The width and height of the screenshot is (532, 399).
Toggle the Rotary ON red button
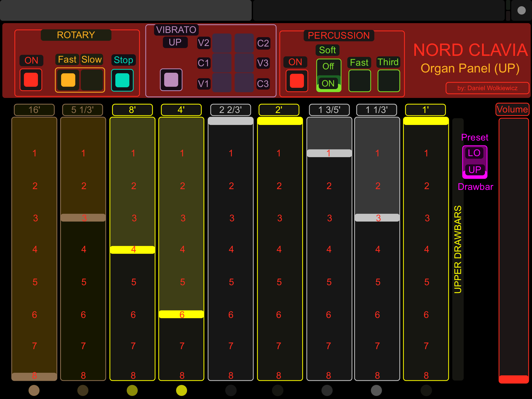(31, 80)
